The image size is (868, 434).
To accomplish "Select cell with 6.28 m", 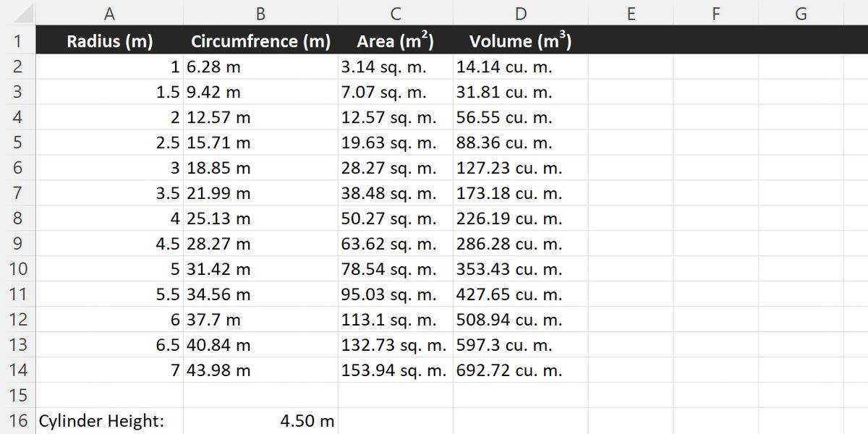I will (x=260, y=67).
